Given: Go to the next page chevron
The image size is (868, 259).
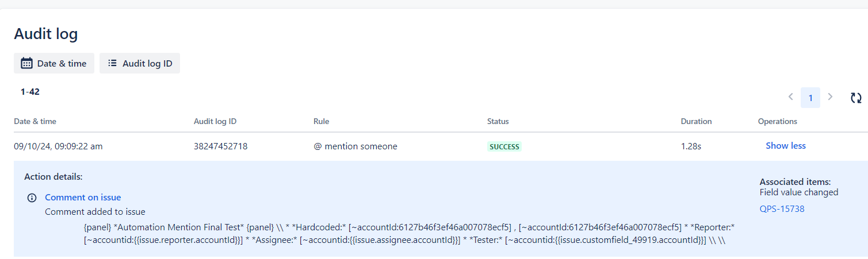Looking at the screenshot, I should 829,97.
